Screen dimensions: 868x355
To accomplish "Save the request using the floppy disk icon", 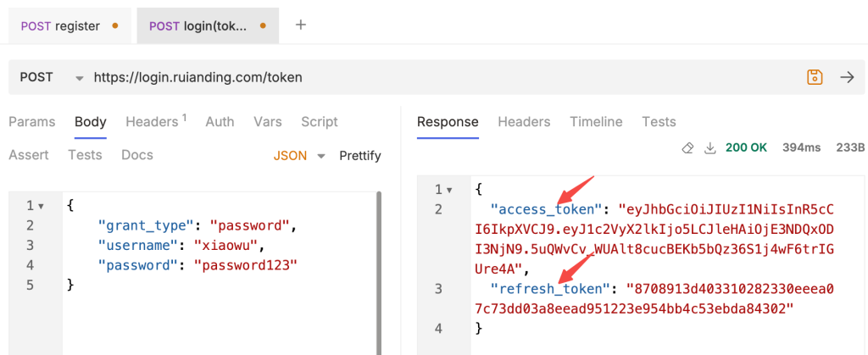I will pyautogui.click(x=815, y=77).
